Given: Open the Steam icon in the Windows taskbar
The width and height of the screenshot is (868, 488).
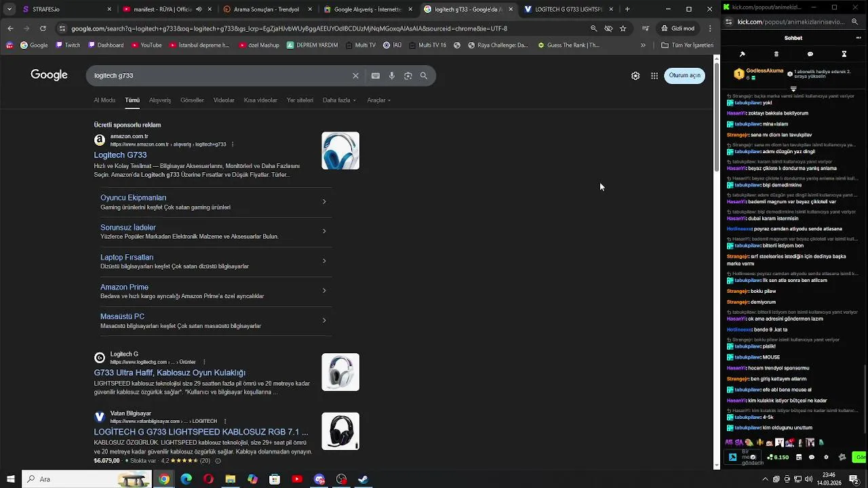Looking at the screenshot, I should point(363,479).
